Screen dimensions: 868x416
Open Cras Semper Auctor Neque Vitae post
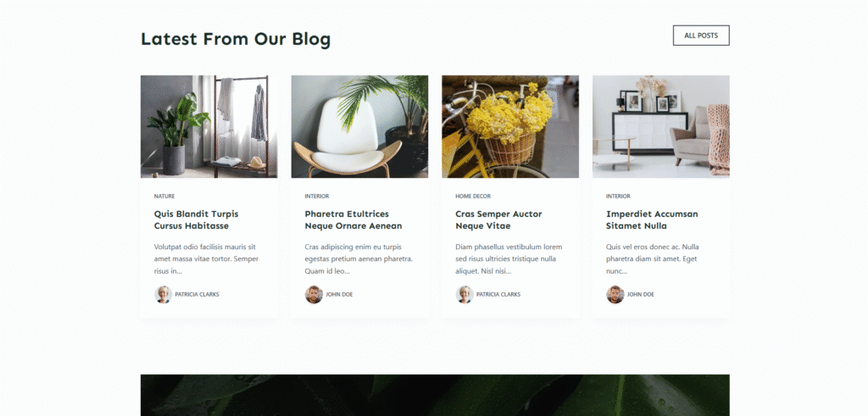pos(498,219)
